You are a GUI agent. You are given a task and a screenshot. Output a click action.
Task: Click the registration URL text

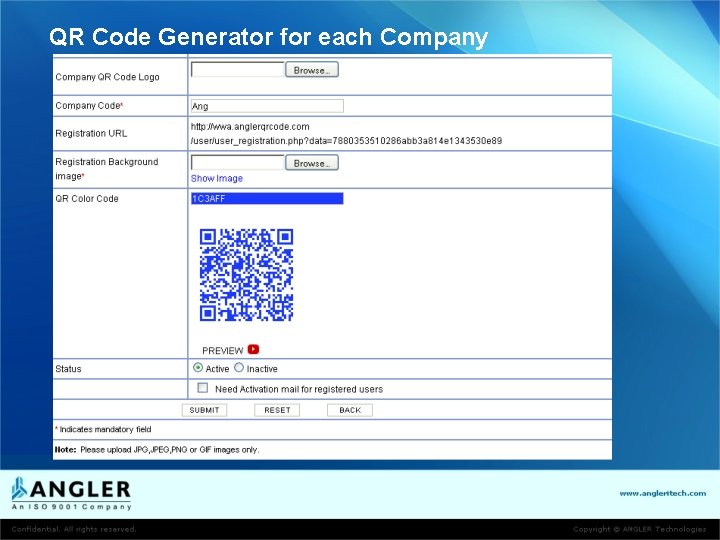point(346,134)
